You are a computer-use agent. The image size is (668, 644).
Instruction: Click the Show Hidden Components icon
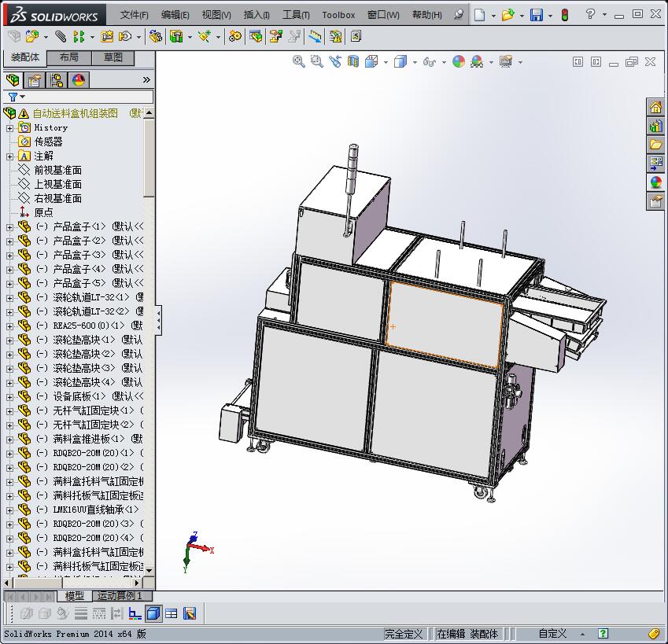(x=156, y=37)
